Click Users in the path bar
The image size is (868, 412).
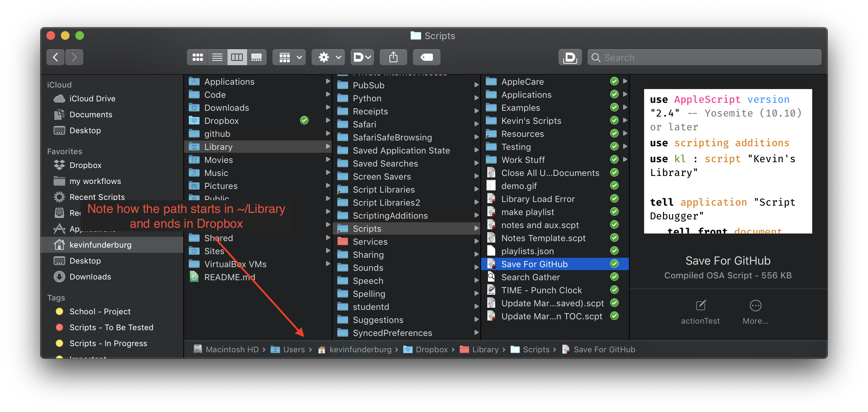[294, 349]
